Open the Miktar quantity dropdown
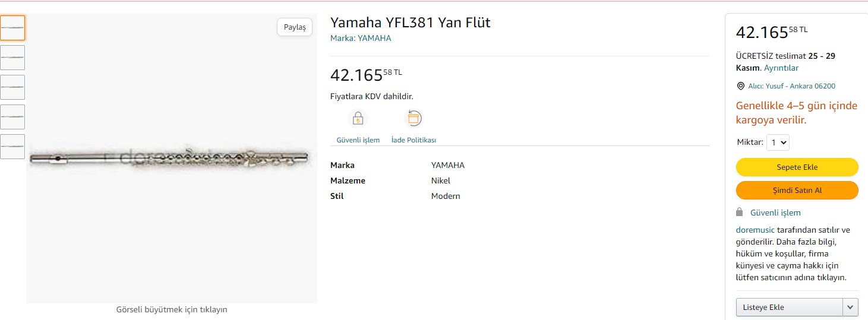 click(778, 142)
